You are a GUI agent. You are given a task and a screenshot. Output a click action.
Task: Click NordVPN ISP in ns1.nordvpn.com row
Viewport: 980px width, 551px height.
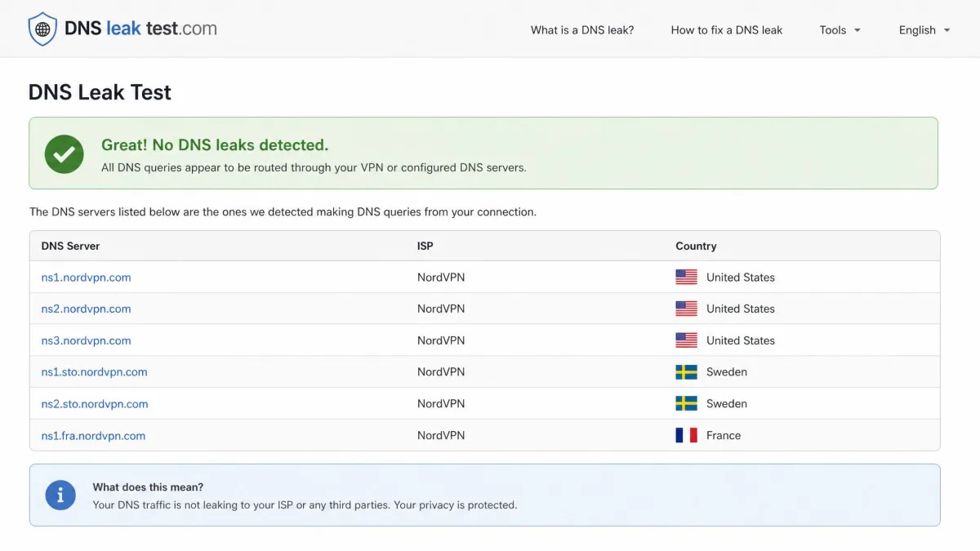point(441,278)
